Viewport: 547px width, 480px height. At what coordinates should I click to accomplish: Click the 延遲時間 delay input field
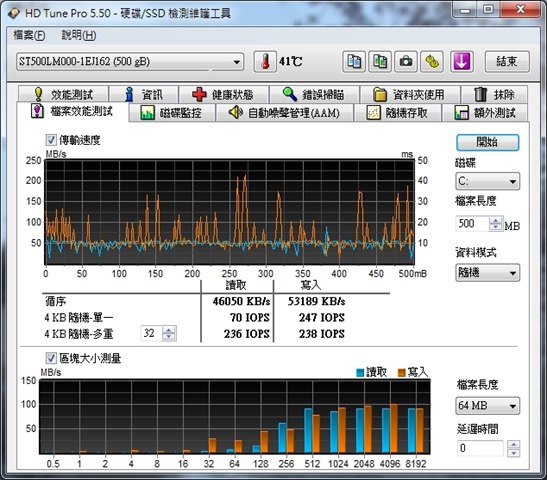point(480,448)
